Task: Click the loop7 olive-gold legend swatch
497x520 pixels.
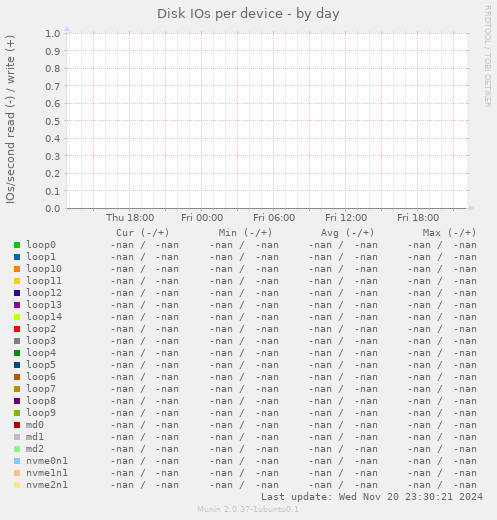Action: pyautogui.click(x=17, y=389)
